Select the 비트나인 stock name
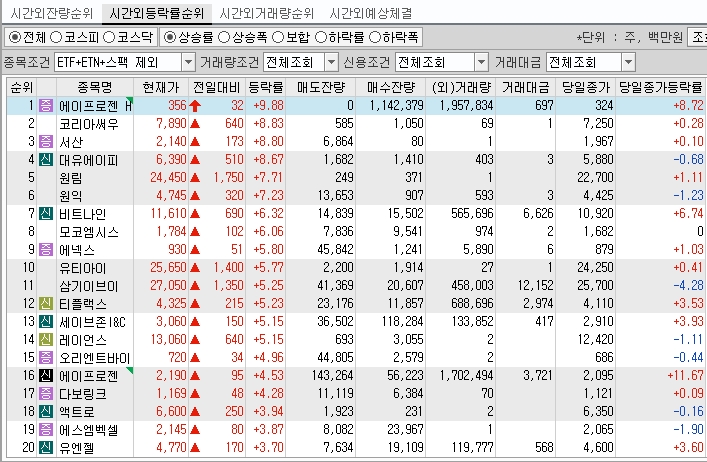 pyautogui.click(x=83, y=214)
